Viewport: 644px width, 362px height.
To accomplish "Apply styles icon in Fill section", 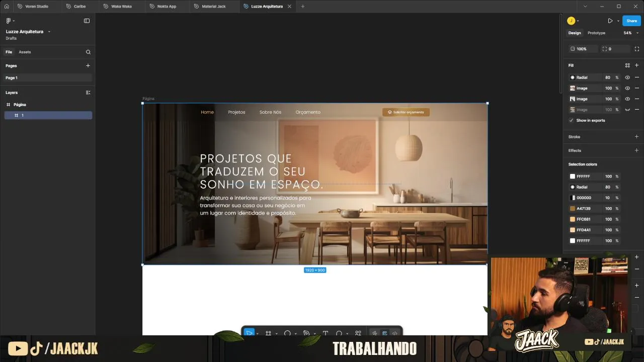I will [627, 65].
